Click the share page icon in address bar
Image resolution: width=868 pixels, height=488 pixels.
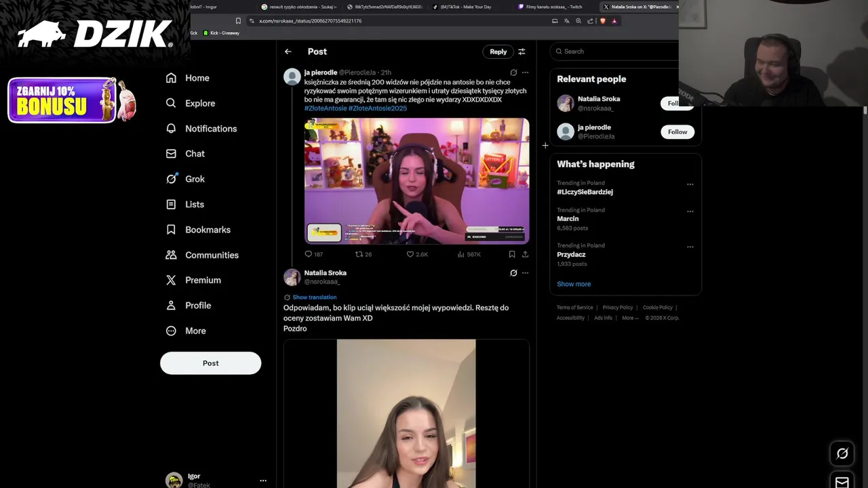[590, 21]
